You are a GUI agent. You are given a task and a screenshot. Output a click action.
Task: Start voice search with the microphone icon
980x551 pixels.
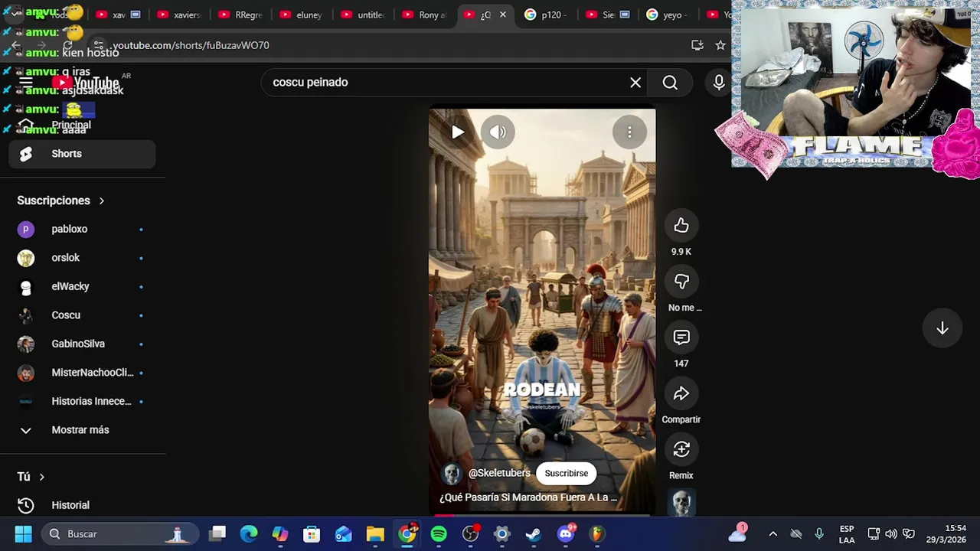(719, 83)
